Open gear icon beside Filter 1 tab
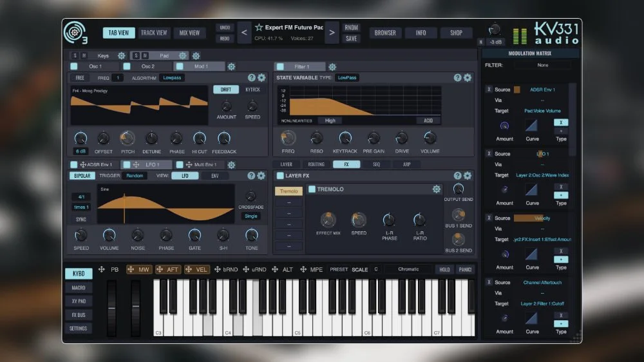The height and width of the screenshot is (362, 644). coord(332,66)
